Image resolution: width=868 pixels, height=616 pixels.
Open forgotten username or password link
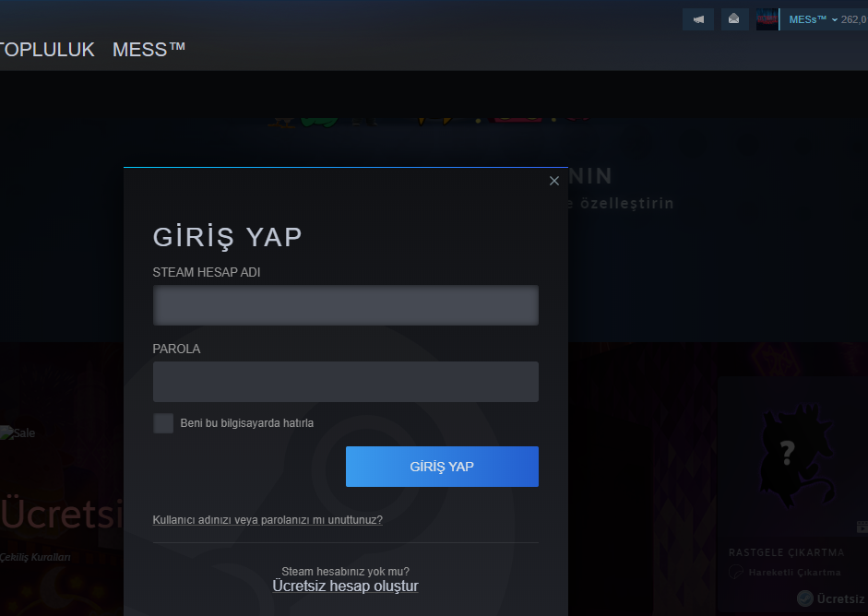pos(268,520)
